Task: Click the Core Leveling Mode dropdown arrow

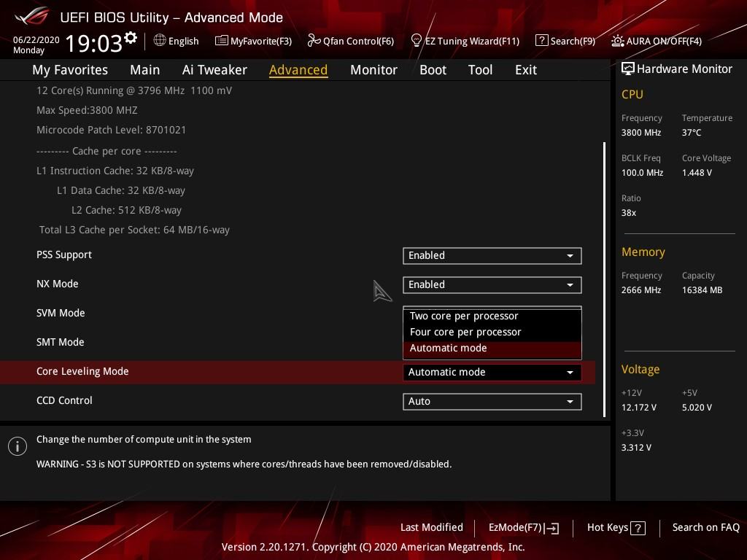Action: point(570,373)
